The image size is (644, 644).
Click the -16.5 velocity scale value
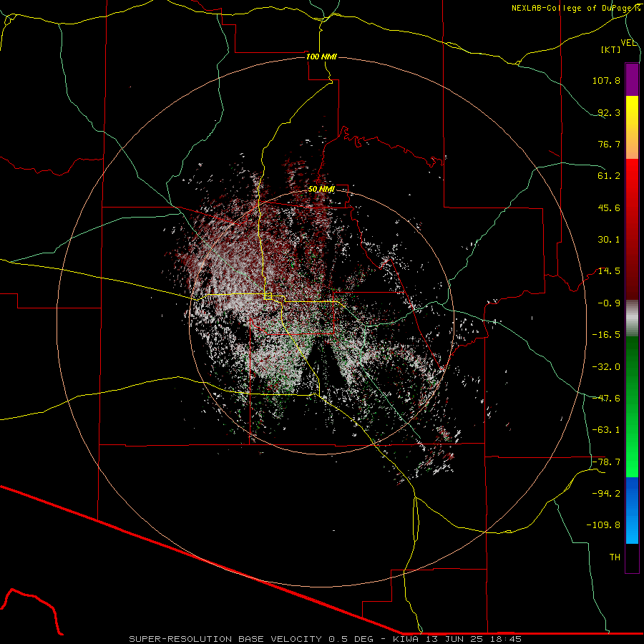[606, 335]
